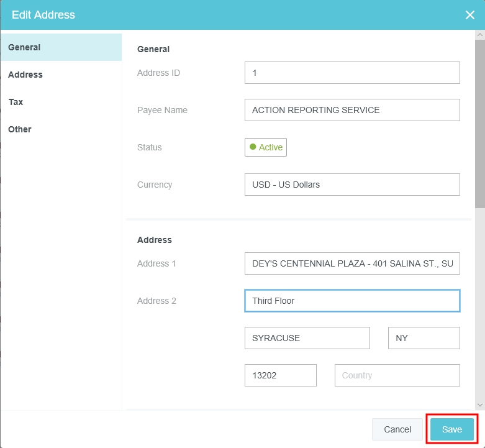
Task: Focus the Payee Name input
Action: [x=352, y=110]
